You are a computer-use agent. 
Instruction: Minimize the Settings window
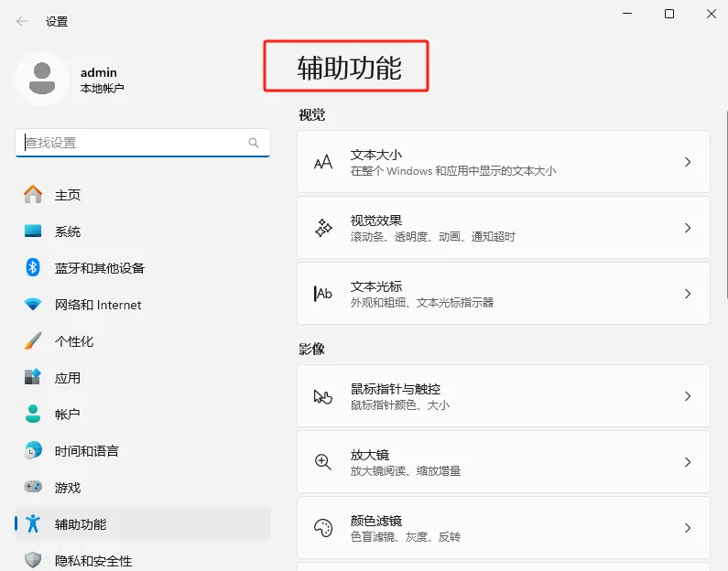(x=627, y=14)
